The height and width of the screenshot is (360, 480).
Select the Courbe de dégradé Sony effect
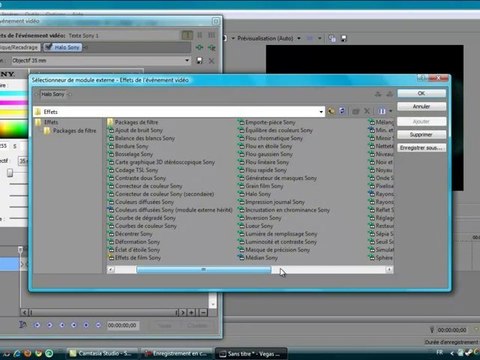coord(145,218)
